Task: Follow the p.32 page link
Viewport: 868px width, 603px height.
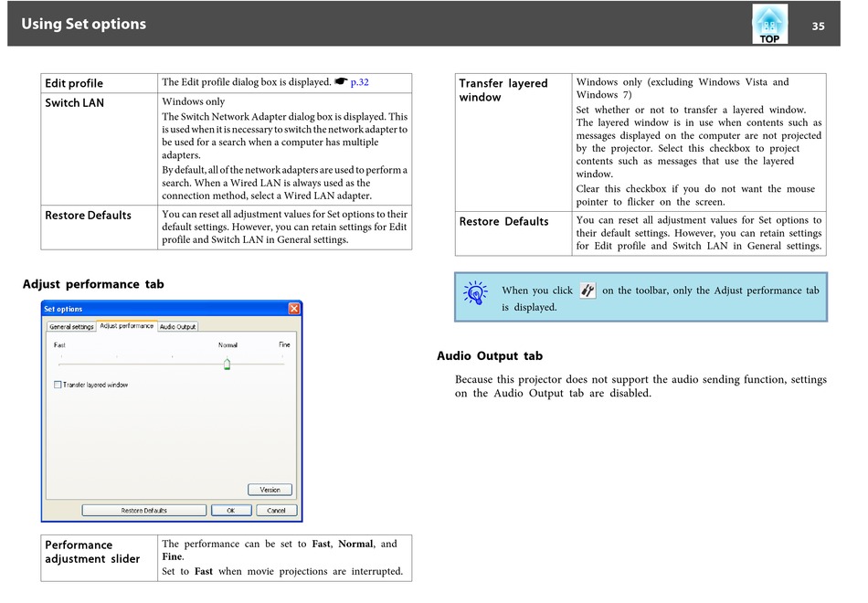Action: coord(360,82)
